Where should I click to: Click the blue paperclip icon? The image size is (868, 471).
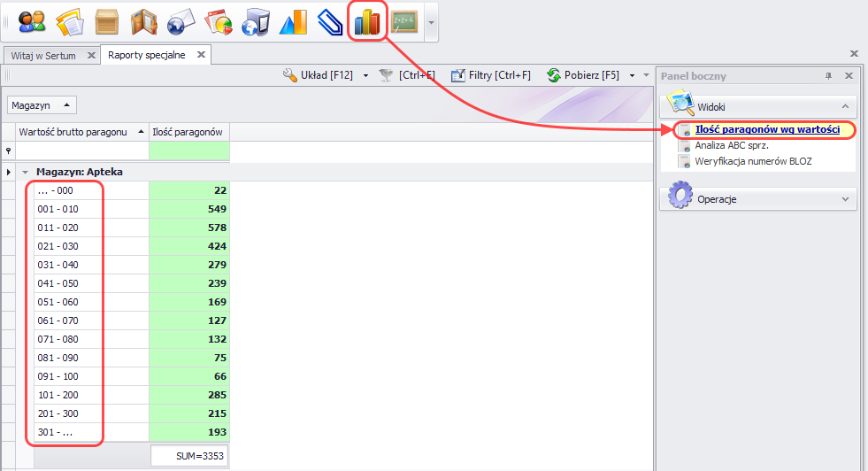pos(329,20)
